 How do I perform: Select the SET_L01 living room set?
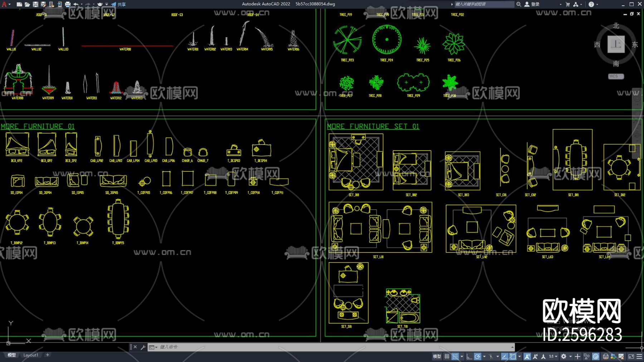380,227
